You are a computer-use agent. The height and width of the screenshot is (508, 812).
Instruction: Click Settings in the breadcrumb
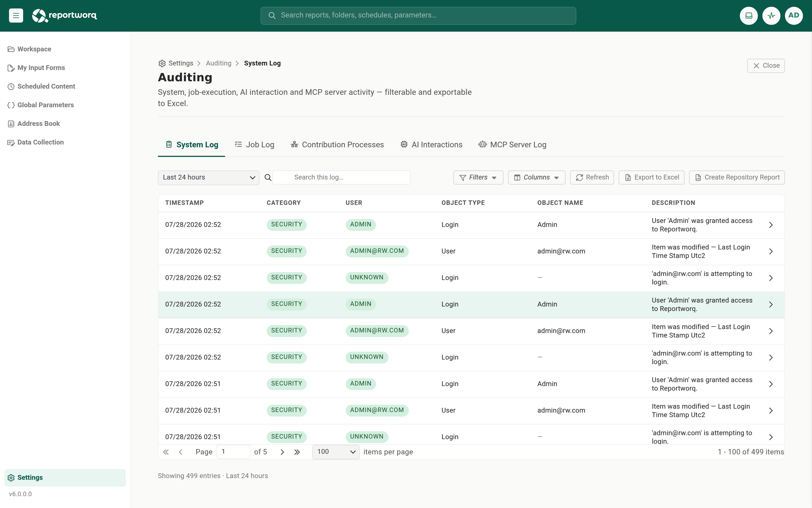click(x=176, y=63)
